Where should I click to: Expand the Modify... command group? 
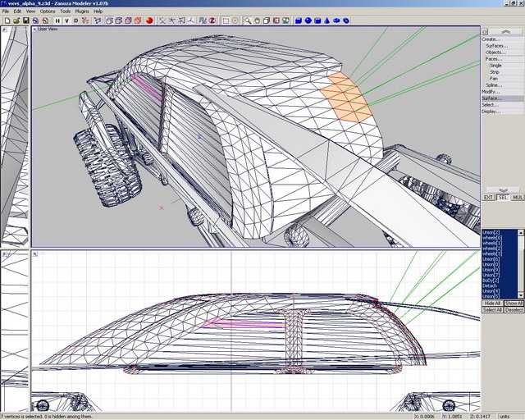[491, 91]
